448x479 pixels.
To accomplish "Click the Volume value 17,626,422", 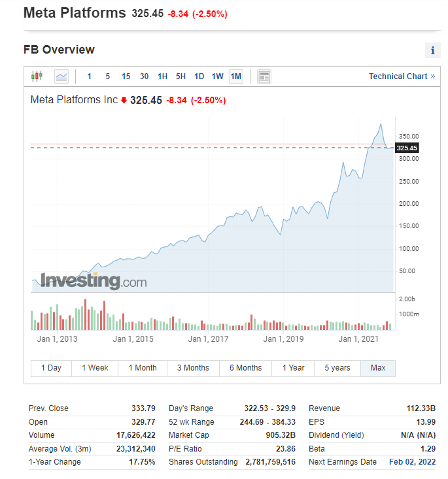I will (136, 435).
